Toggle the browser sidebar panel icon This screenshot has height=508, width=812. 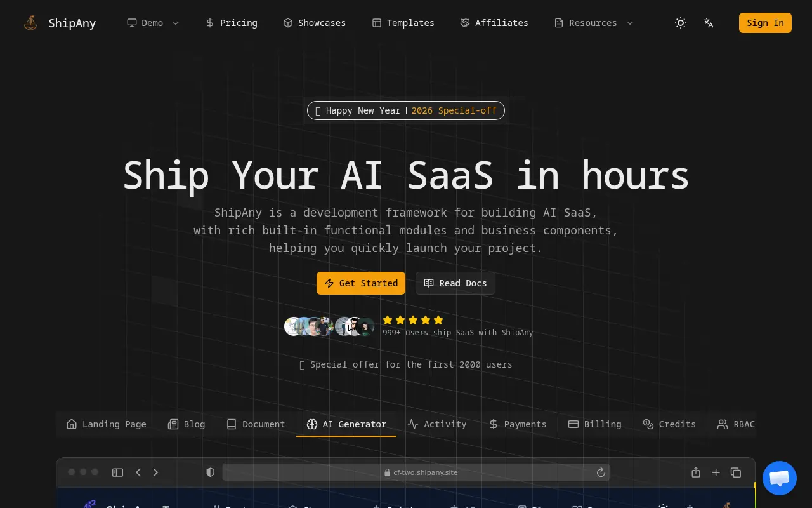pos(117,472)
